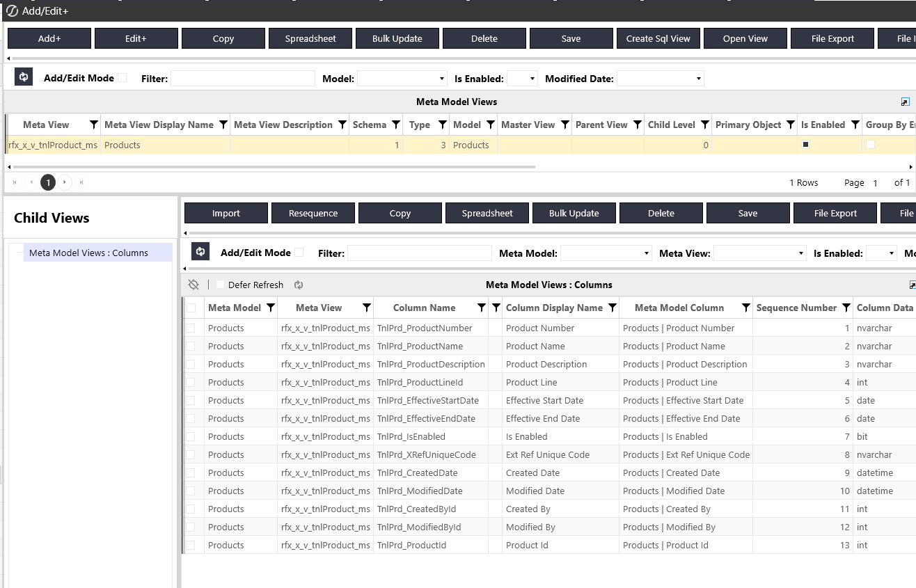Toggle the Defer Refresh checkbox
This screenshot has width=916, height=588.
(221, 285)
